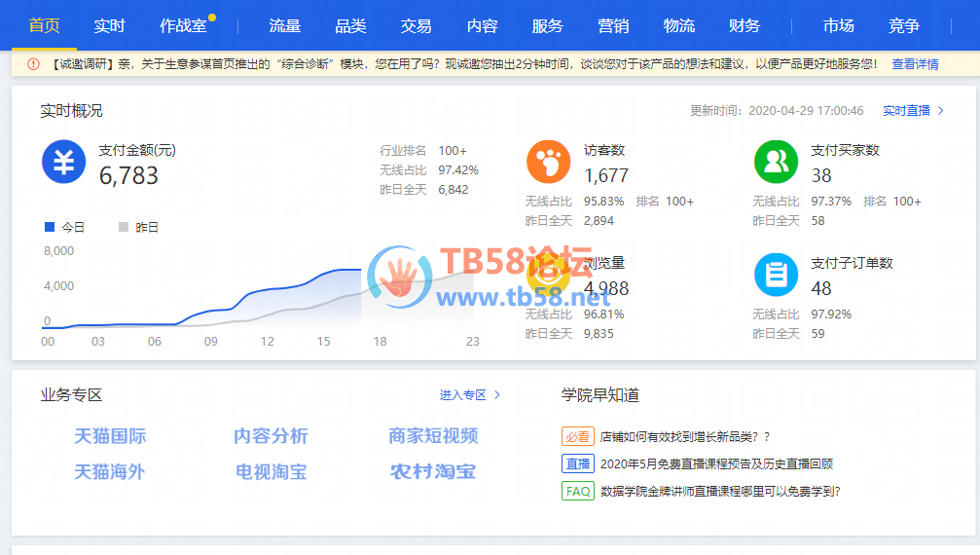This screenshot has width=980, height=555.
Task: Open the 实时直播 link
Action: coord(906,111)
